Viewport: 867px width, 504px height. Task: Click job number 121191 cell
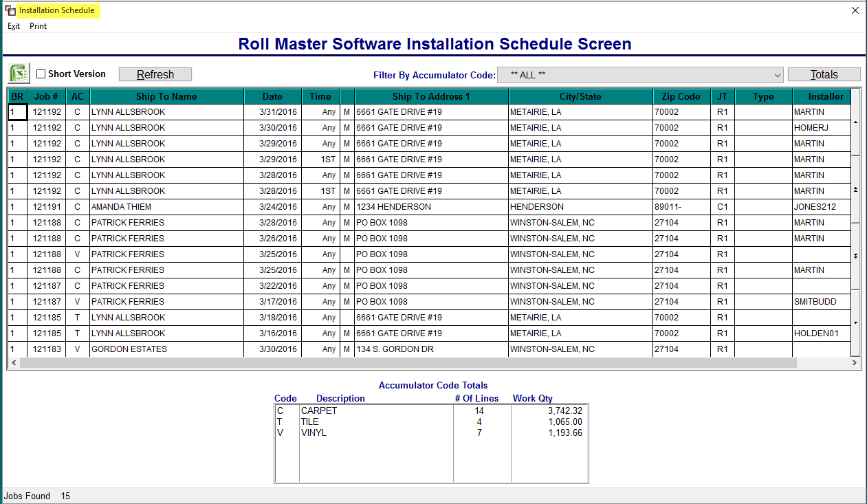click(46, 207)
